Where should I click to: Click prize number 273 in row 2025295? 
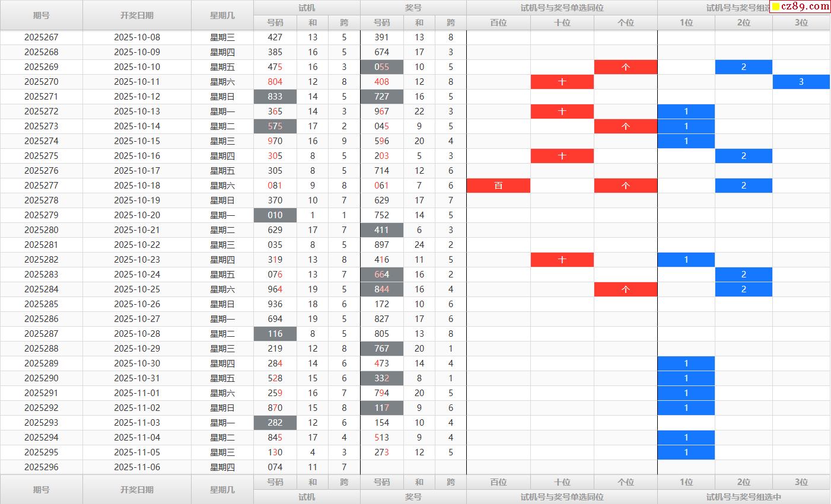(382, 452)
